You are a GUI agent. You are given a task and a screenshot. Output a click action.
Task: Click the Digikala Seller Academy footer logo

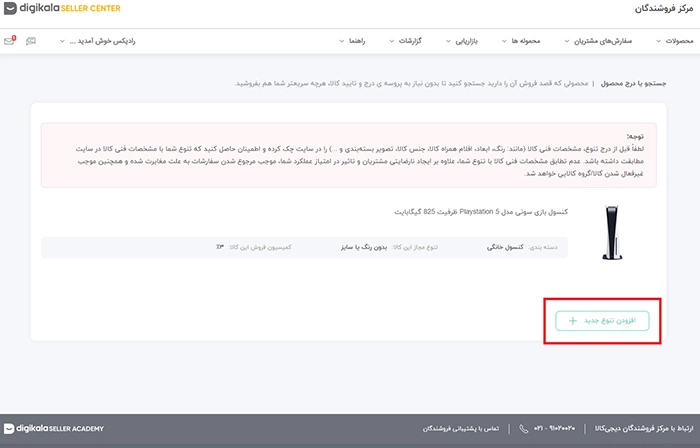pos(53,429)
